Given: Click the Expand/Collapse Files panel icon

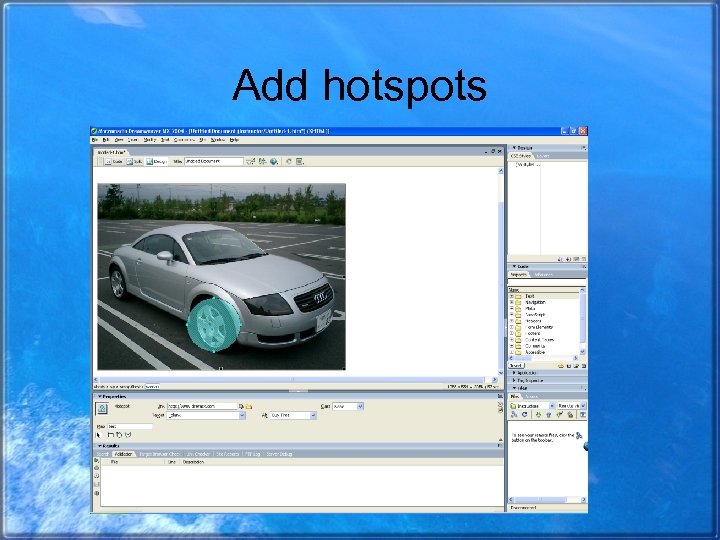Looking at the screenshot, I should [x=582, y=415].
